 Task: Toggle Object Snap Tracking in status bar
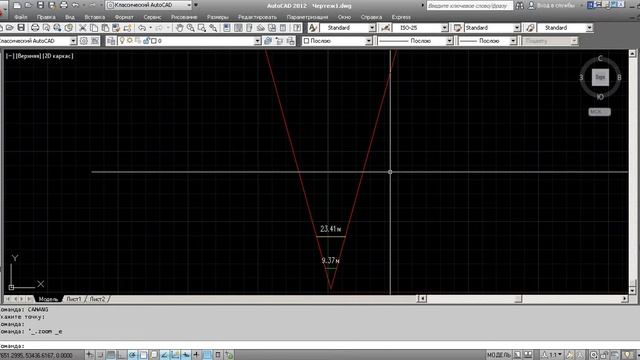click(164, 355)
